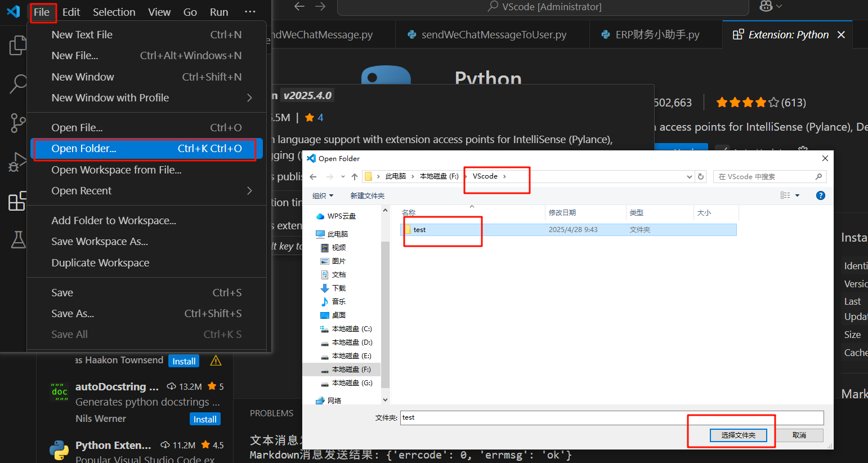The height and width of the screenshot is (463, 868).
Task: Close the Extension: Python tab
Action: click(841, 35)
